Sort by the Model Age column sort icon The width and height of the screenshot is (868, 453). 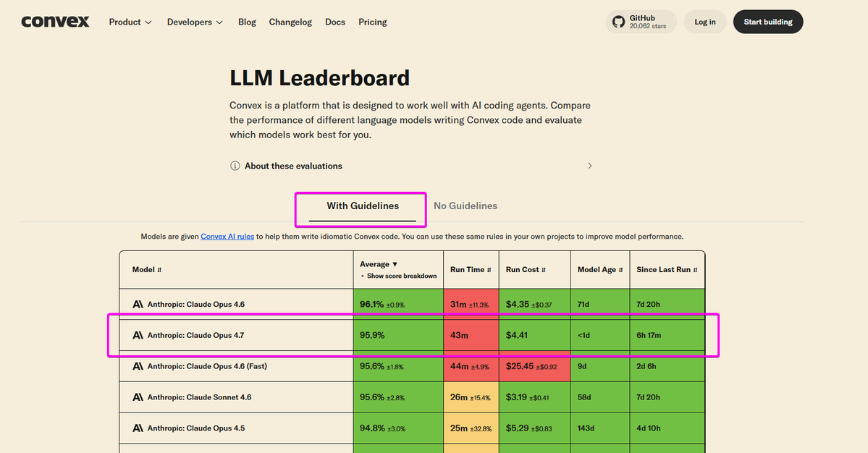(620, 270)
